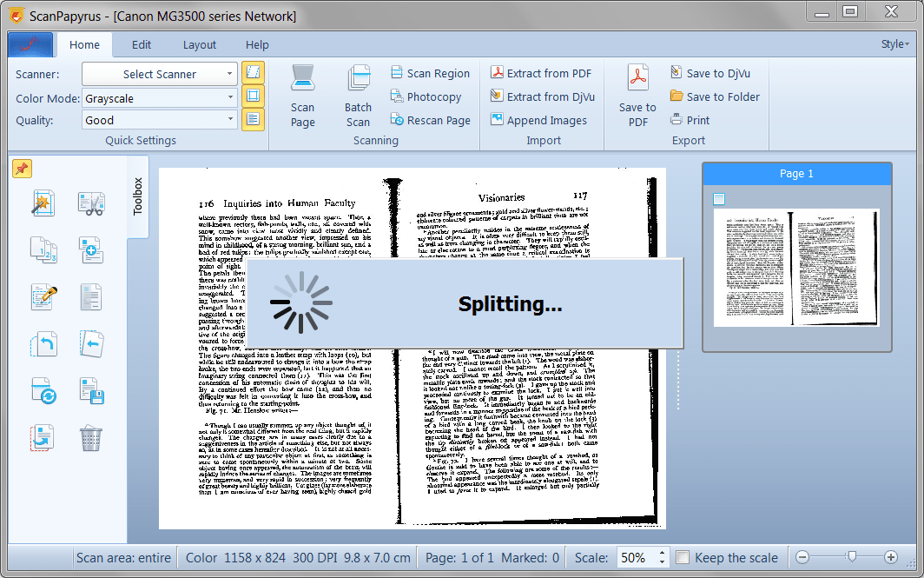924x578 pixels.
Task: Open the Help menu
Action: [256, 44]
